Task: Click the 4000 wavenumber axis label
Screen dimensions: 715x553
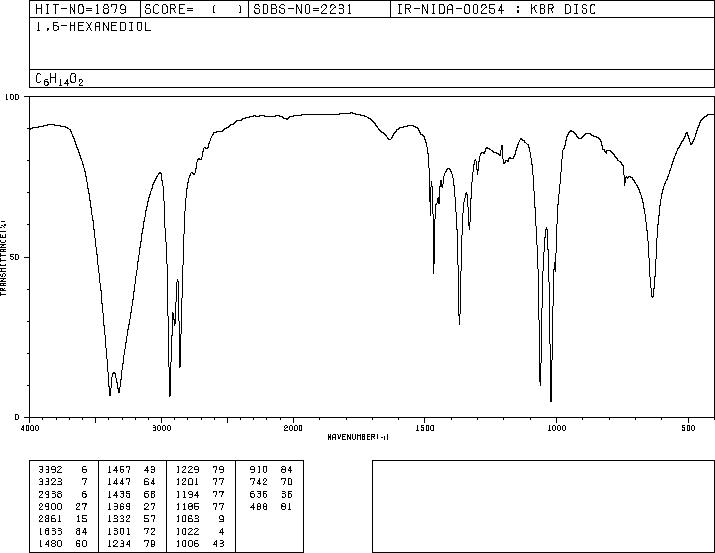Action: (x=30, y=428)
